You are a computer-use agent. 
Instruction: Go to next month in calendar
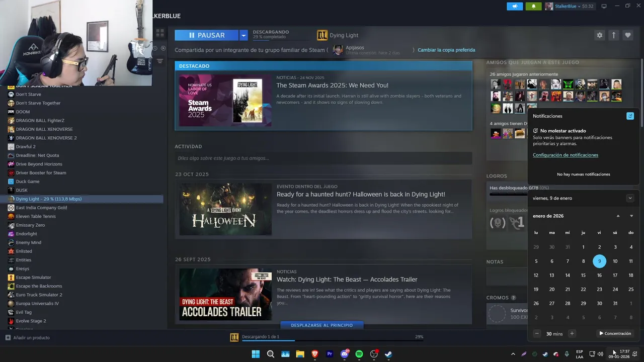[x=631, y=216]
